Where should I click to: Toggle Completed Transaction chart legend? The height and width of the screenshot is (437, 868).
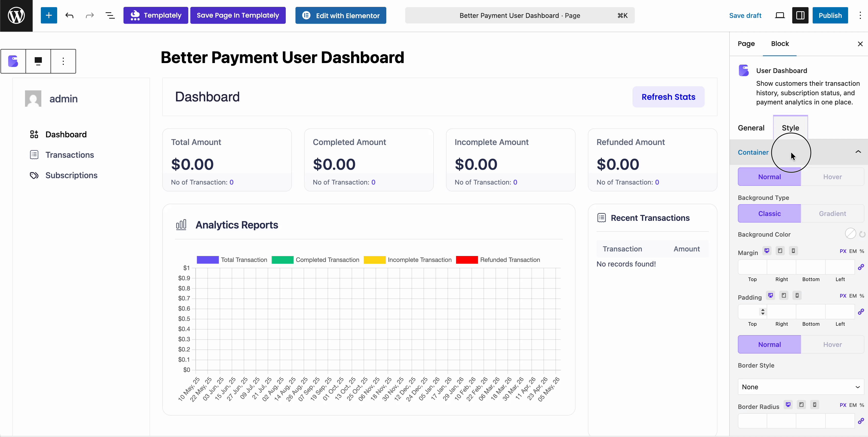click(315, 260)
